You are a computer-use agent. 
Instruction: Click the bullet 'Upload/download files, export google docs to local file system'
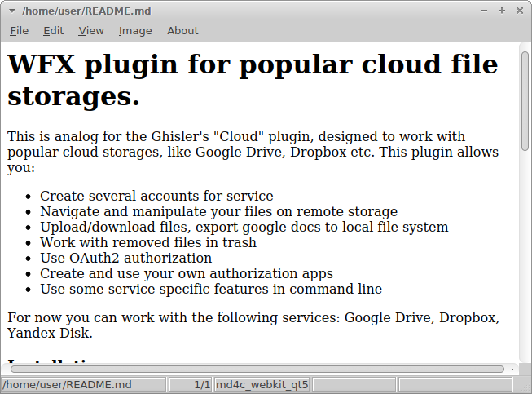pyautogui.click(x=244, y=227)
